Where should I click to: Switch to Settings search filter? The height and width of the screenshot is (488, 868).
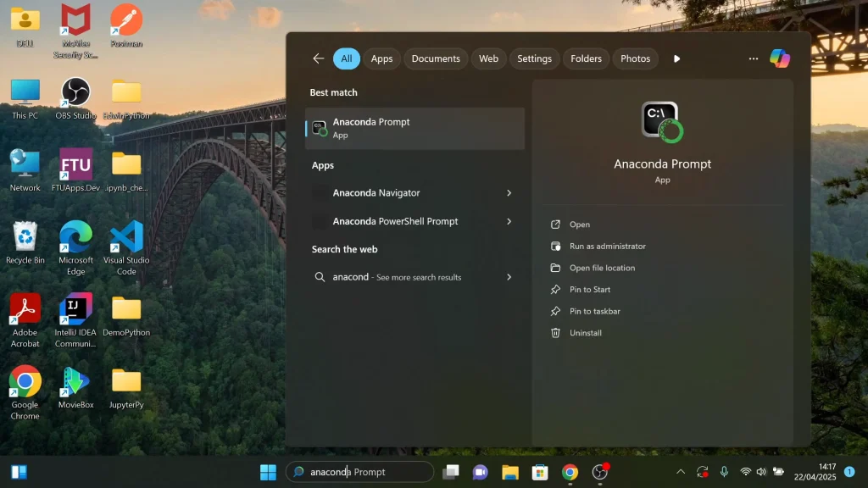click(x=534, y=58)
